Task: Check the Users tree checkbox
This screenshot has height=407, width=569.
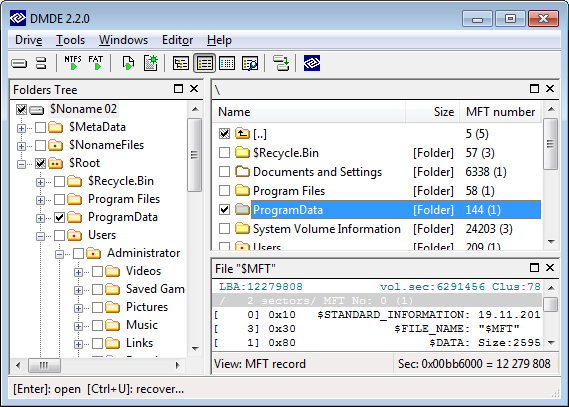Action: [x=59, y=235]
